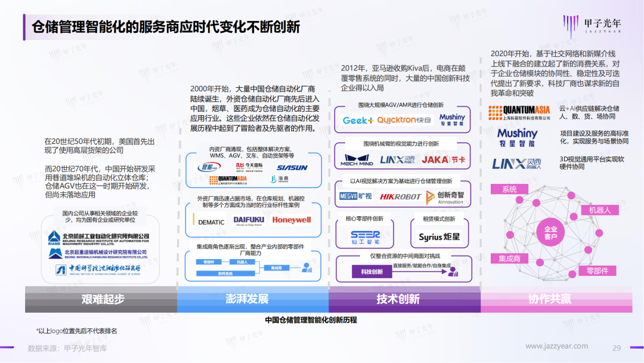The image size is (644, 363).
Task: Click the HIKROBOT logo
Action: pos(400,197)
